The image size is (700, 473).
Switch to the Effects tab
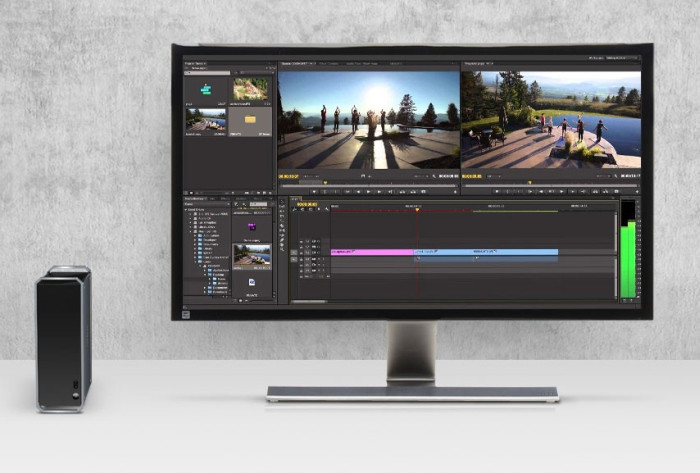[x=225, y=199]
